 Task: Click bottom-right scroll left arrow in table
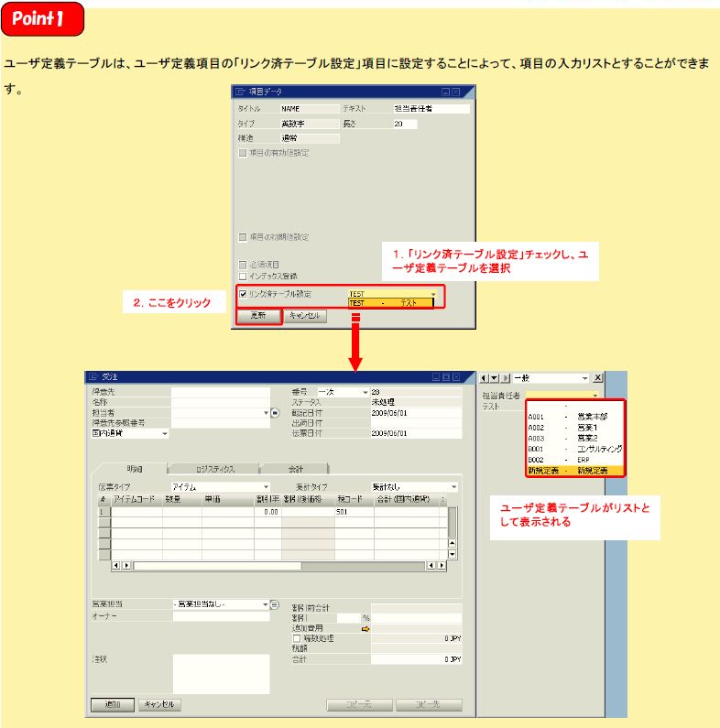pos(431,565)
